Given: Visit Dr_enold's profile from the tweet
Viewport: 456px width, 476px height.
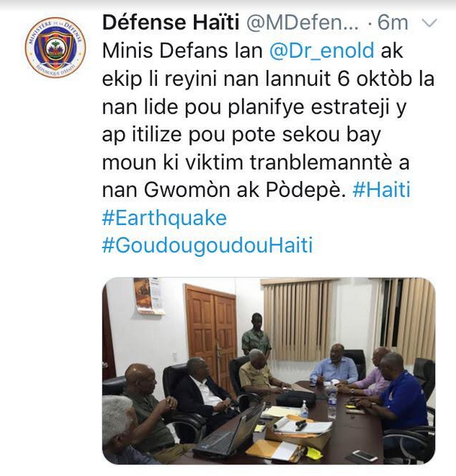Looking at the screenshot, I should click(x=322, y=50).
